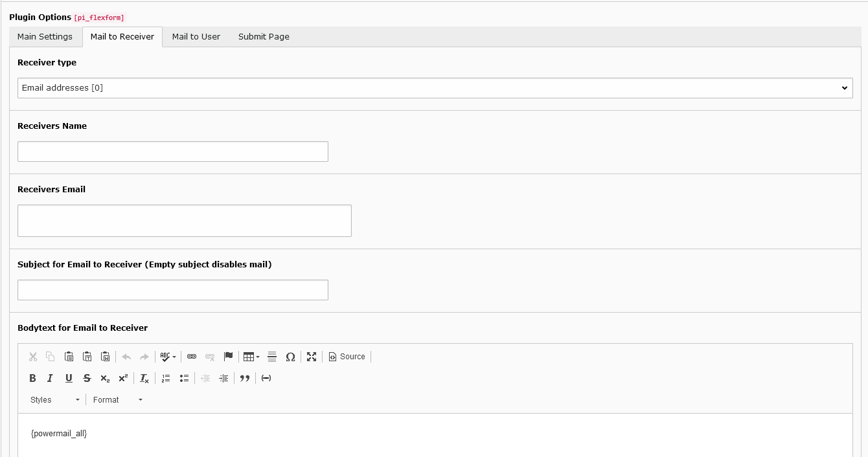Select the superscript icon
Viewport: 868px width, 457px height.
point(123,378)
